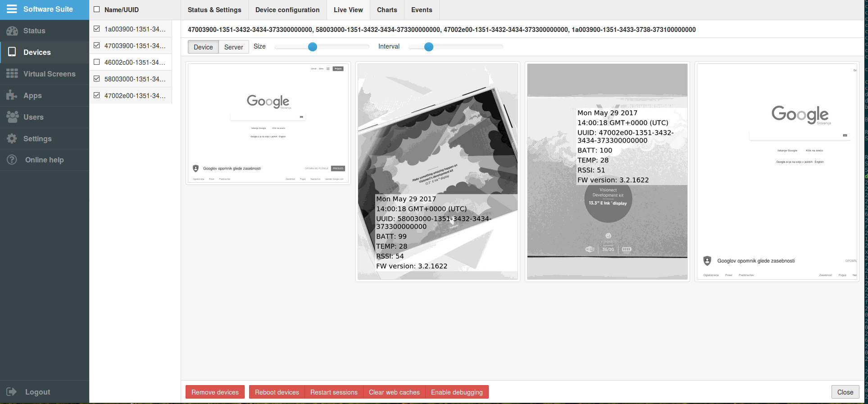Click the selected UUIDs list heading text

[x=441, y=30]
